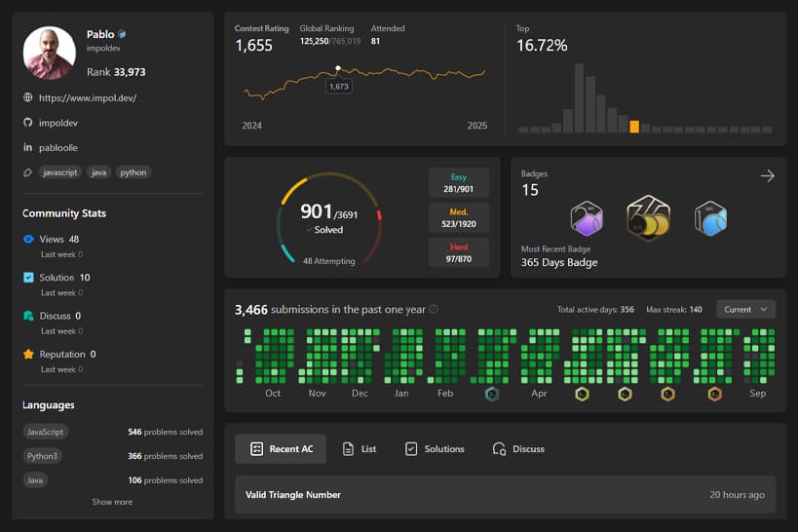
Task: Click the globe icon next to website URL
Action: click(28, 98)
